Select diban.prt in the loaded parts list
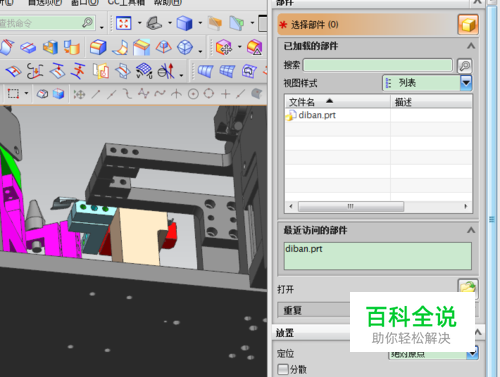The height and width of the screenshot is (377, 500). 317,115
